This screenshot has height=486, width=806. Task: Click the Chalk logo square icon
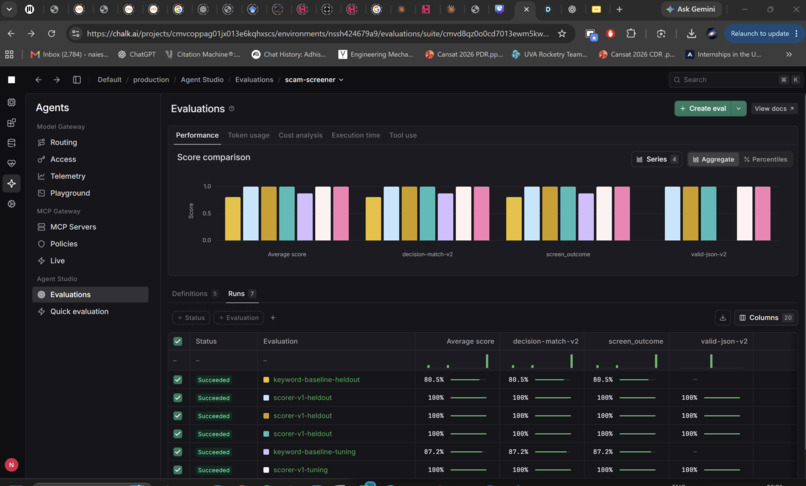[11, 80]
